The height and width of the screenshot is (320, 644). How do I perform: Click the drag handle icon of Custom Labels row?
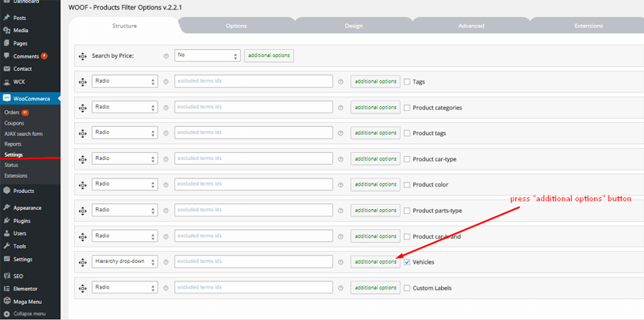tap(82, 288)
